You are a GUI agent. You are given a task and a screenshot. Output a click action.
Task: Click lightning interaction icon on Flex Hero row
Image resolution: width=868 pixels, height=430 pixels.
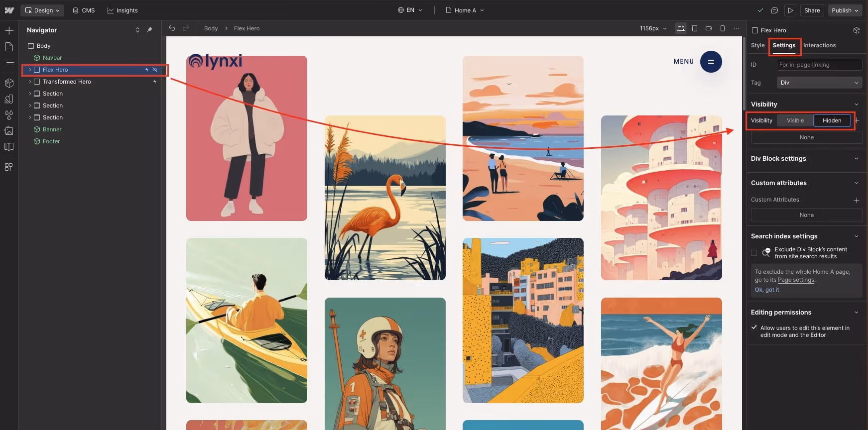coord(147,70)
